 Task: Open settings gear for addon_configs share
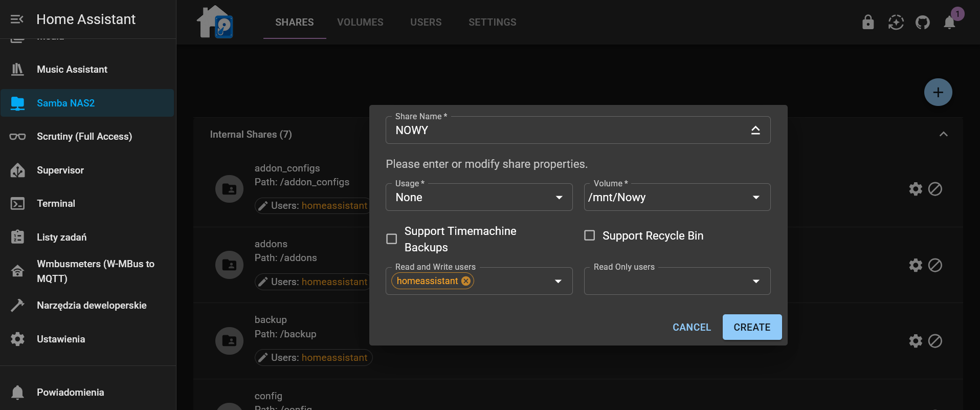tap(916, 189)
